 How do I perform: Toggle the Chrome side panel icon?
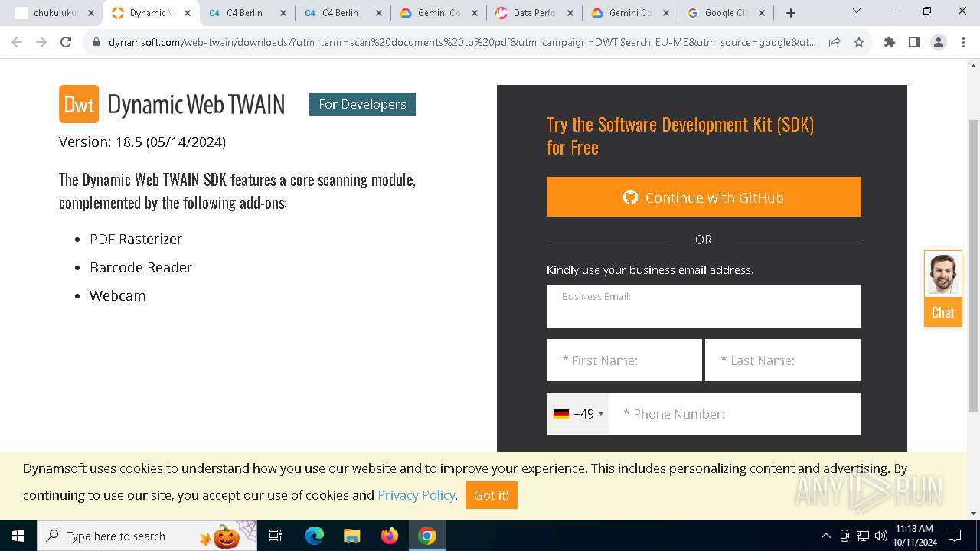[x=914, y=42]
